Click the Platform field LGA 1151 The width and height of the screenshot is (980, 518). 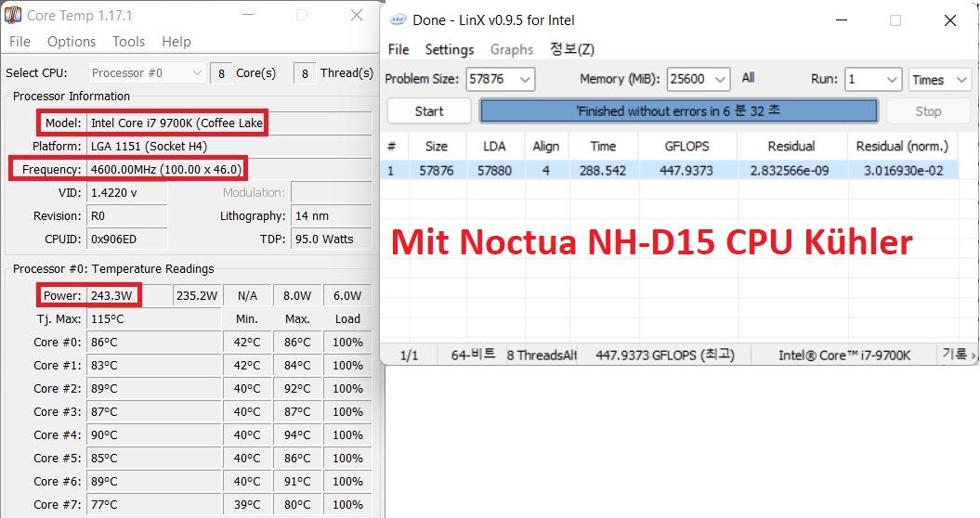pyautogui.click(x=229, y=147)
